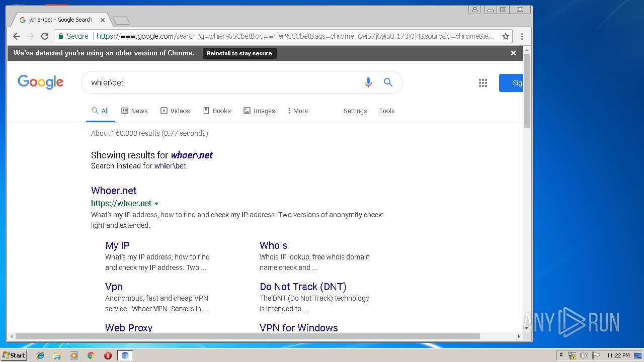The image size is (644, 362).
Task: Click the scroll down arrow
Action: click(x=527, y=328)
